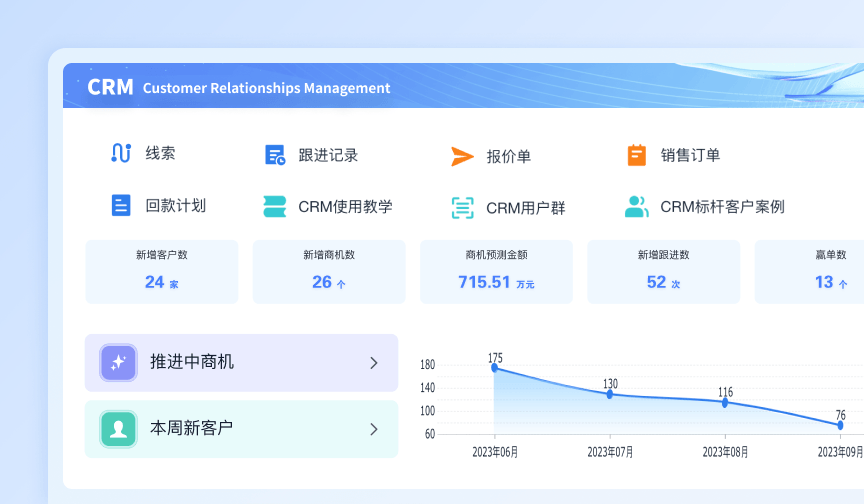Click the green person icon for 本周新客户
This screenshot has width=864, height=504.
[x=118, y=429]
